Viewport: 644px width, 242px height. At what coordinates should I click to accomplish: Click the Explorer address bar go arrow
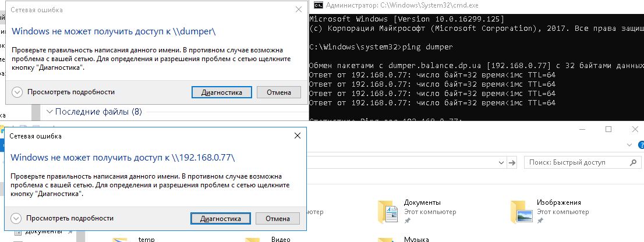point(512,163)
